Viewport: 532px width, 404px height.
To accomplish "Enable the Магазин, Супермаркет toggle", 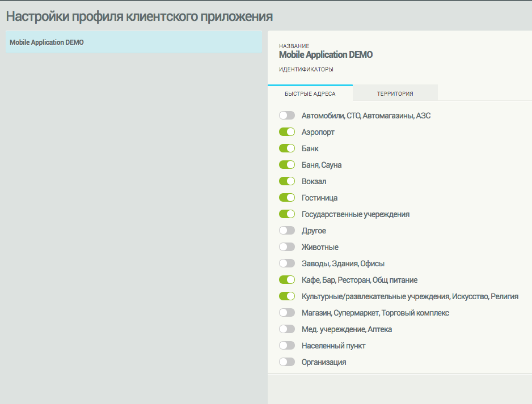I will [287, 313].
